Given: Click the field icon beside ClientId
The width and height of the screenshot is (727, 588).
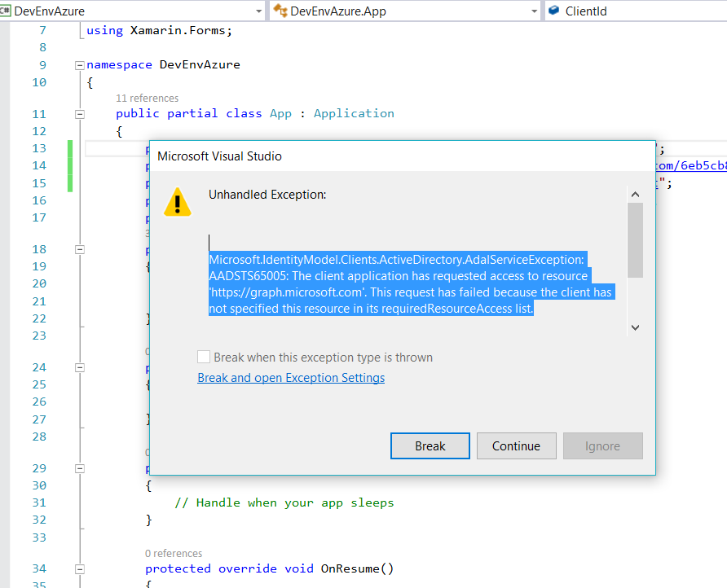Looking at the screenshot, I should tap(553, 11).
